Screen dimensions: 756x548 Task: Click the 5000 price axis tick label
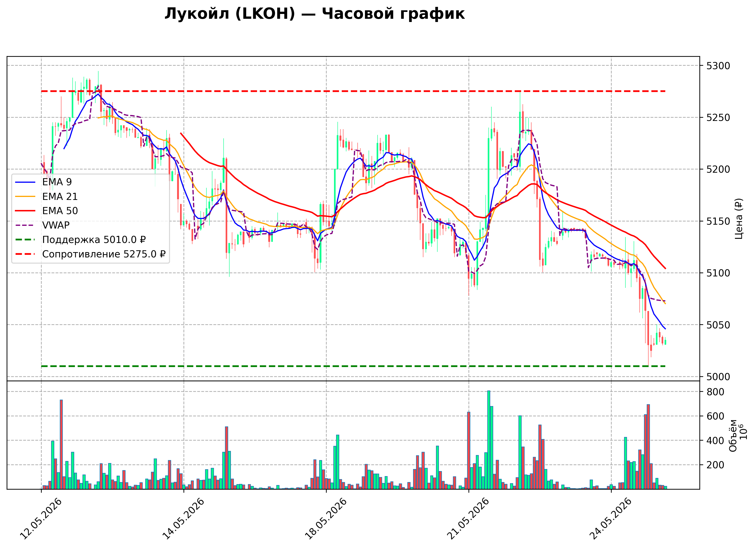click(718, 377)
